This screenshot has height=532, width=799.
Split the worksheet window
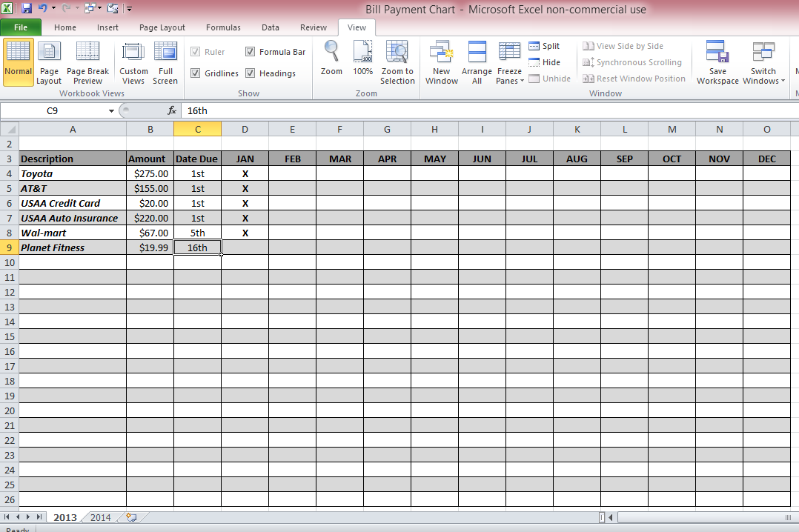(544, 46)
